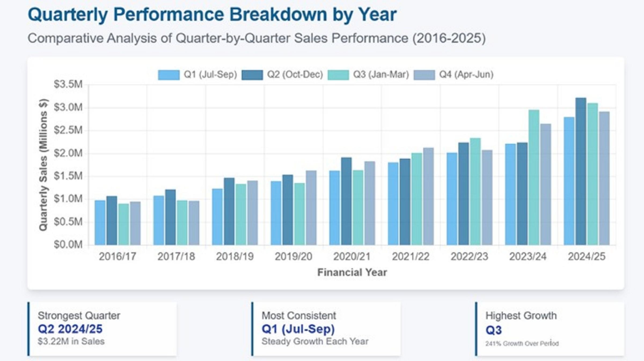Click the Quarterly Performance Breakdown title

pos(212,14)
